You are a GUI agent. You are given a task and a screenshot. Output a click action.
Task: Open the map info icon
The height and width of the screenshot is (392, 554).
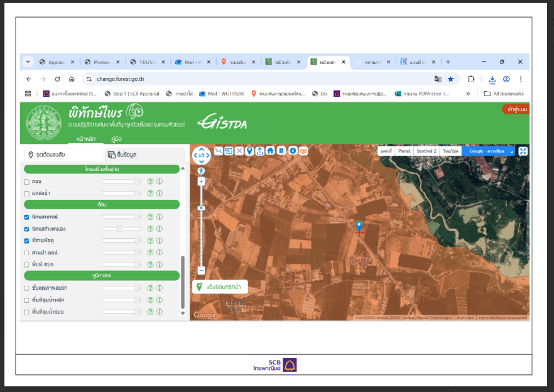point(293,151)
